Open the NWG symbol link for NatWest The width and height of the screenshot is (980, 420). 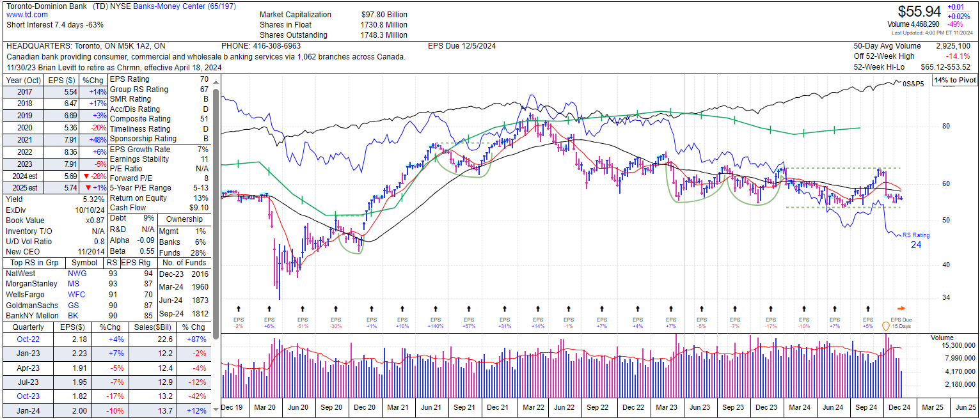pos(77,273)
